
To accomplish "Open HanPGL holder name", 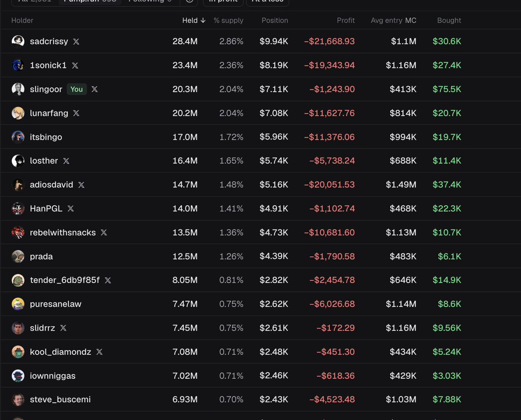I will (46, 208).
